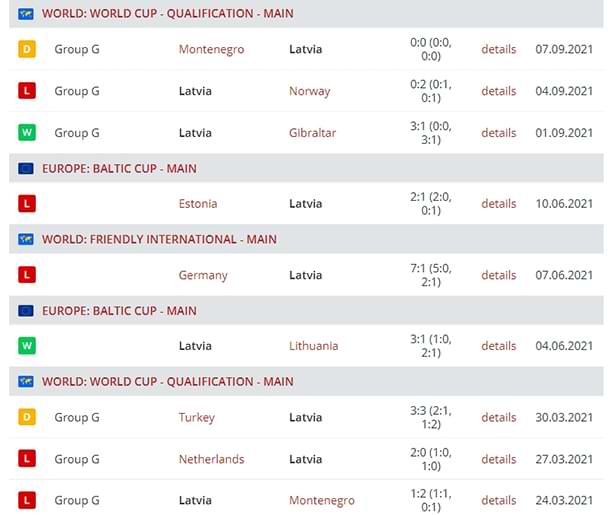
Task: Open the Montenegro team link dated 07.09.2021
Action: (x=212, y=50)
